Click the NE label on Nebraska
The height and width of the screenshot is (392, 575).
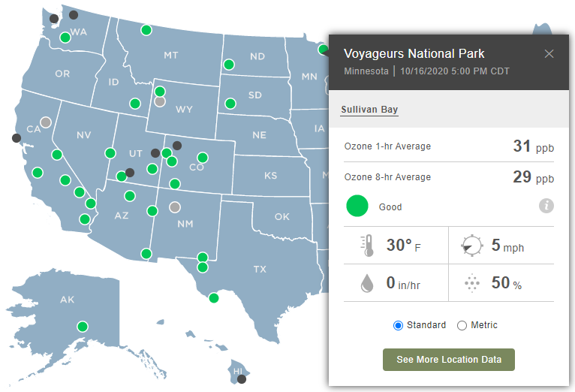coord(259,135)
